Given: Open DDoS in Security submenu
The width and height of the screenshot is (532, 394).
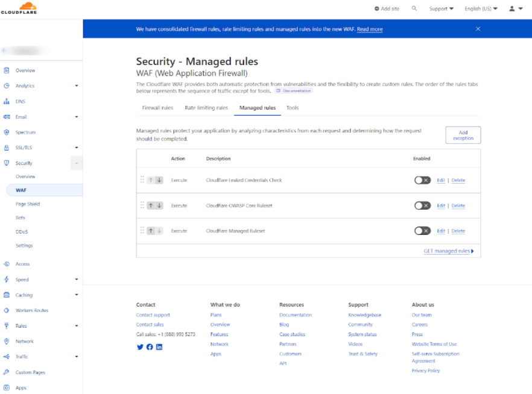Looking at the screenshot, I should click(x=22, y=232).
